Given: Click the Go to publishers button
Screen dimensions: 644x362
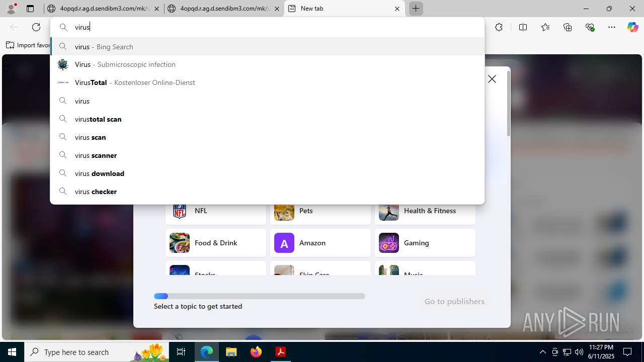Looking at the screenshot, I should point(454,301).
